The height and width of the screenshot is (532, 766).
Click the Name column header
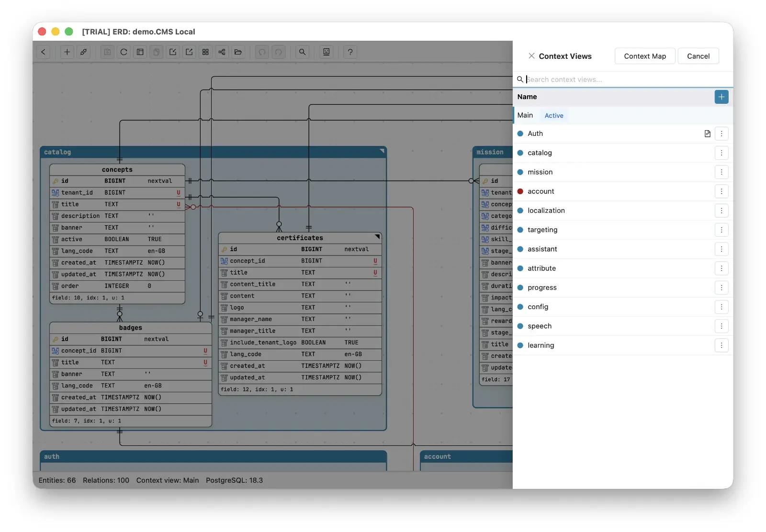[527, 97]
